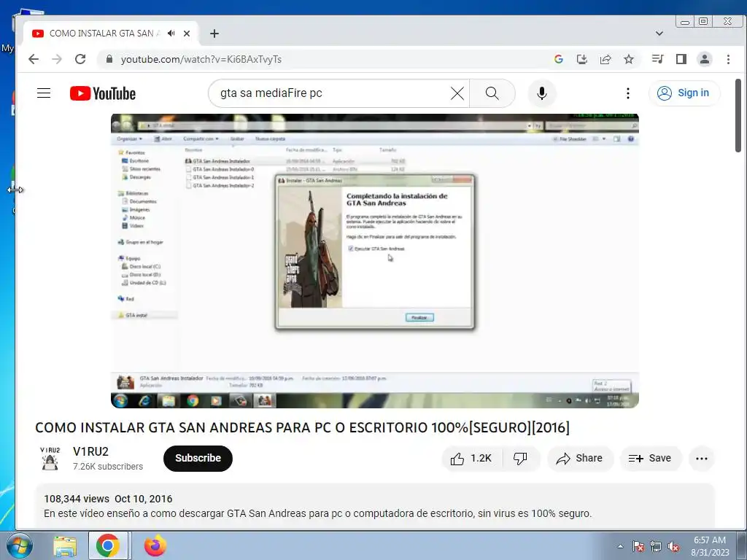The width and height of the screenshot is (747, 560).
Task: Switch to Chrome on the taskbar
Action: [108, 545]
